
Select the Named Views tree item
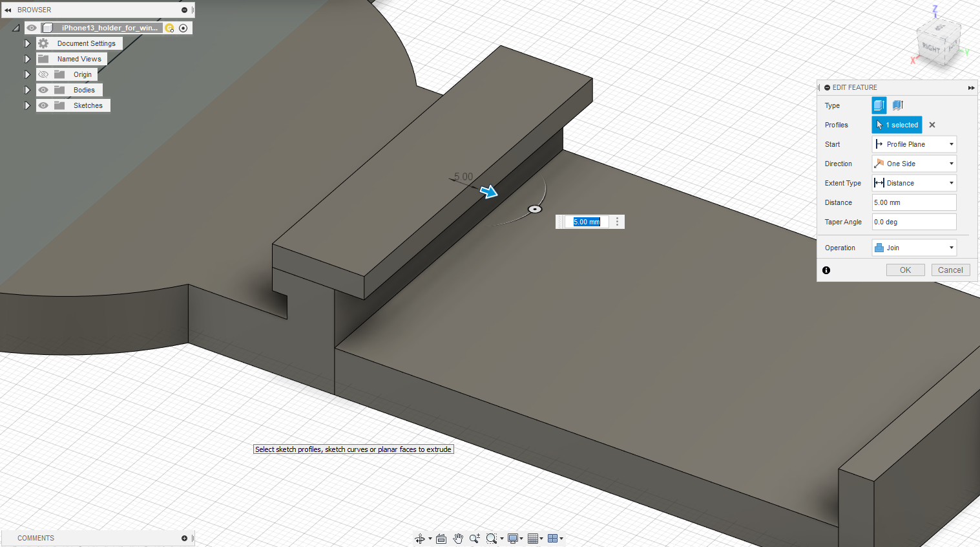79,59
